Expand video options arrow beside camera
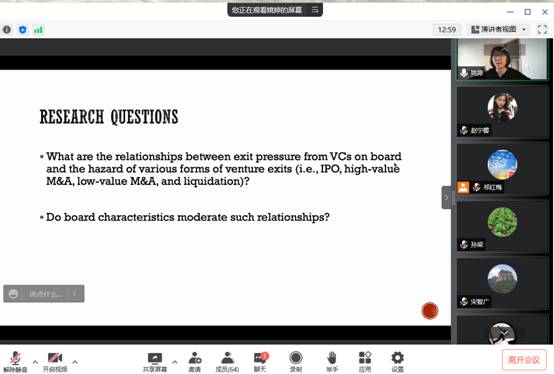 [x=75, y=362]
